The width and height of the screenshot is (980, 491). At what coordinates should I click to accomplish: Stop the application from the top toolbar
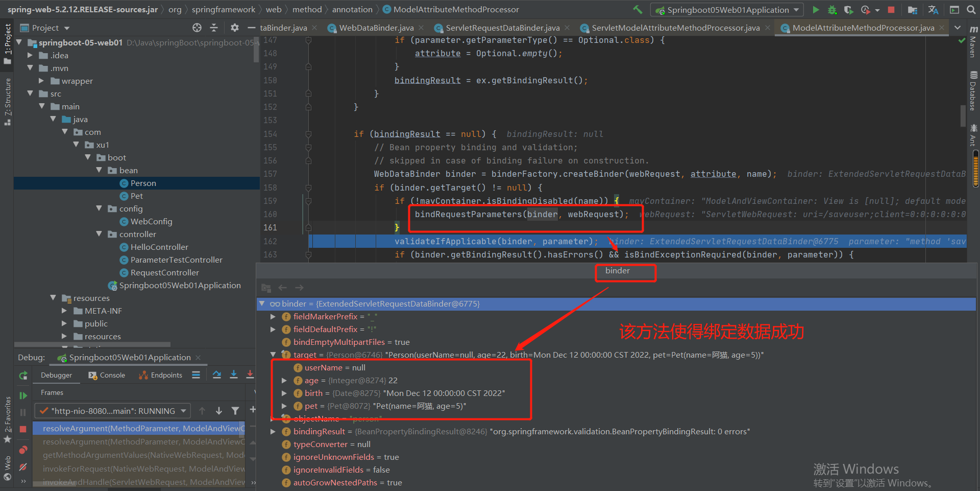(891, 10)
